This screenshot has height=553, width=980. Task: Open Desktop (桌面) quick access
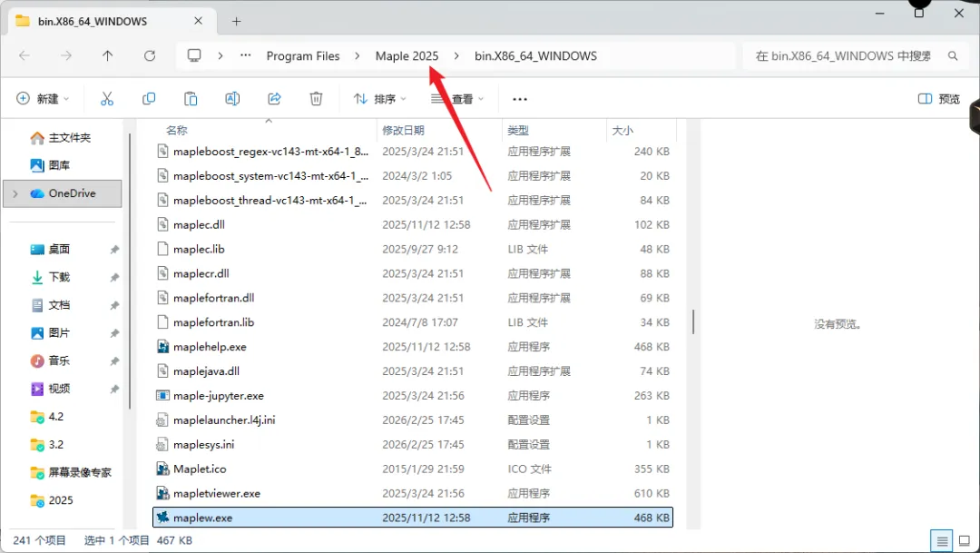coord(50,249)
